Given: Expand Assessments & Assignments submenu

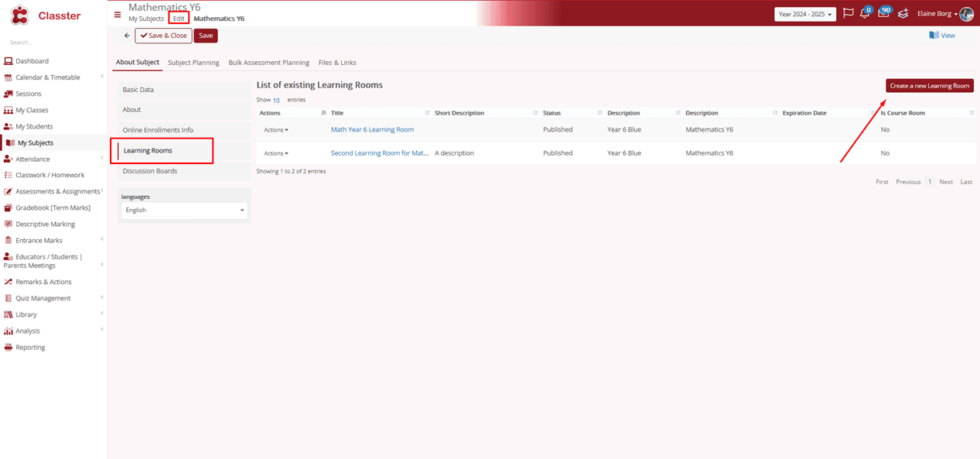Looking at the screenshot, I should [102, 191].
